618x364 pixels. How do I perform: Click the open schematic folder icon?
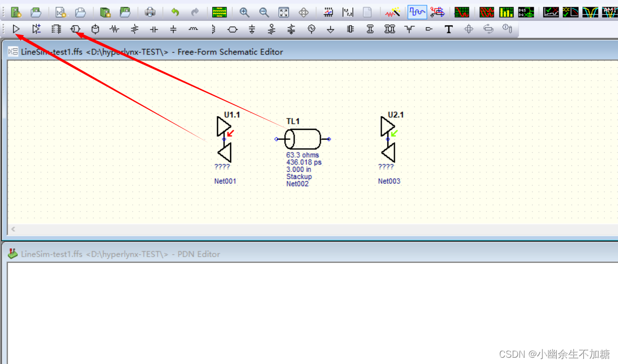(80, 13)
